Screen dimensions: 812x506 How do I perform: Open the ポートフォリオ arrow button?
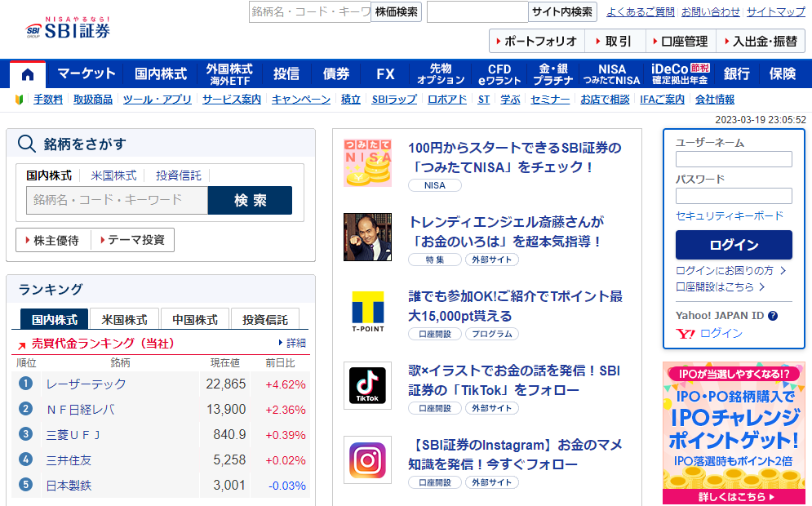[535, 41]
